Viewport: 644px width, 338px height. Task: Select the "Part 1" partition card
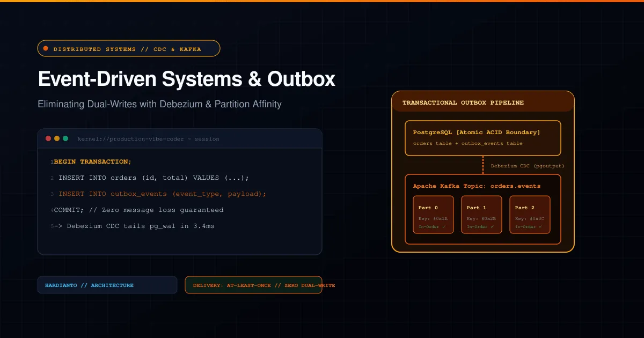tap(482, 215)
